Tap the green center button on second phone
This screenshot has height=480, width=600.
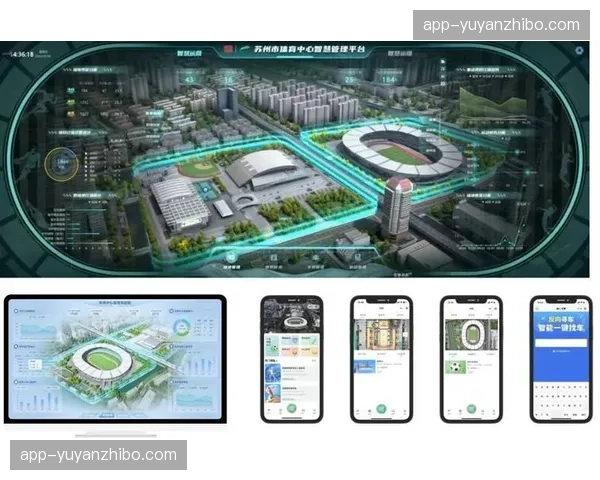380,409
